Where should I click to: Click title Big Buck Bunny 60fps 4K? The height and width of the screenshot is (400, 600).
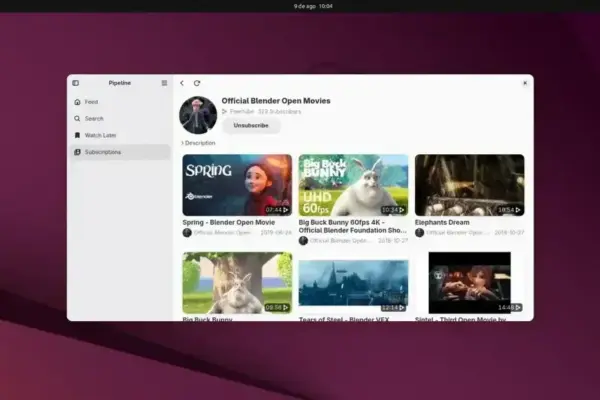click(352, 226)
